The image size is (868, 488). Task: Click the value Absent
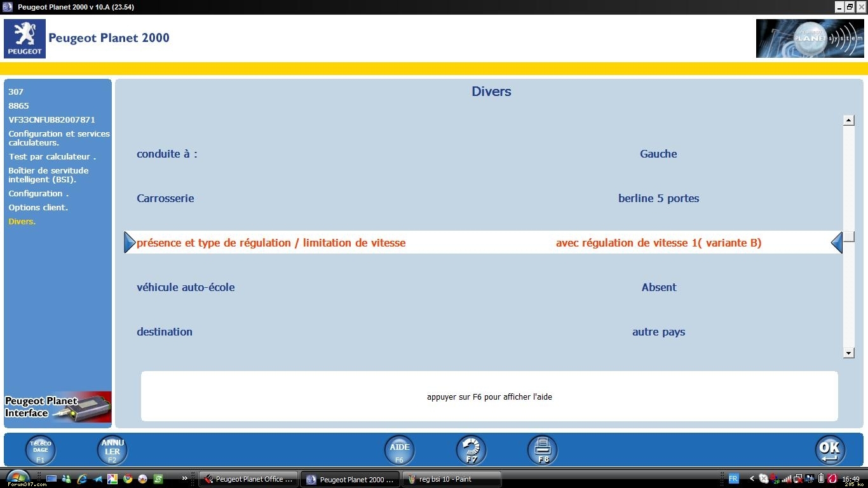click(659, 287)
